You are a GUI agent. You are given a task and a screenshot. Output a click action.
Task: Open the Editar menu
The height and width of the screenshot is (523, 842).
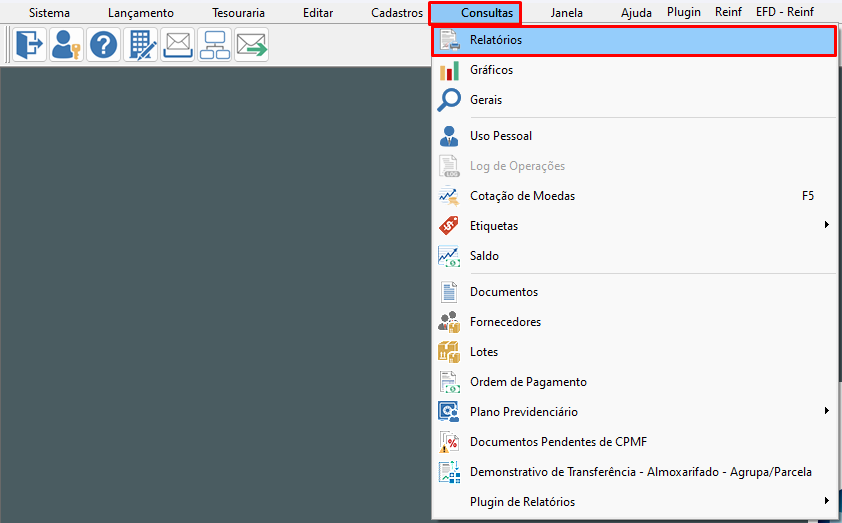pos(318,13)
